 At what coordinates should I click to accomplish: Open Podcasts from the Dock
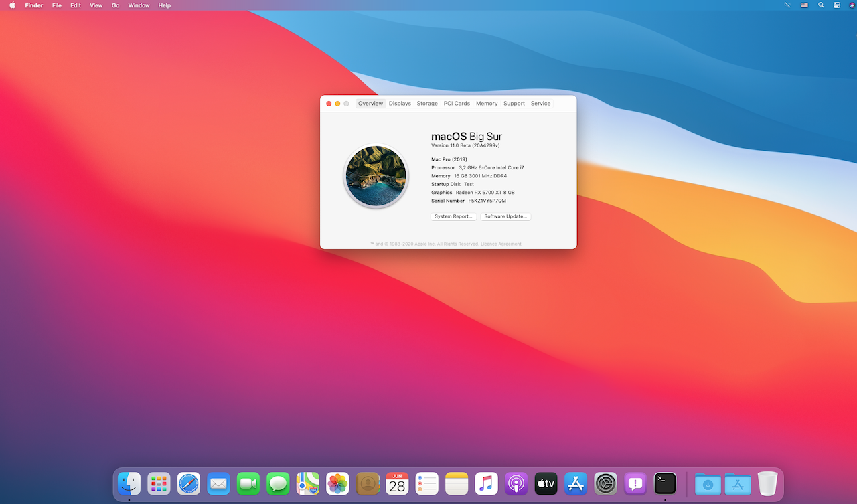516,483
